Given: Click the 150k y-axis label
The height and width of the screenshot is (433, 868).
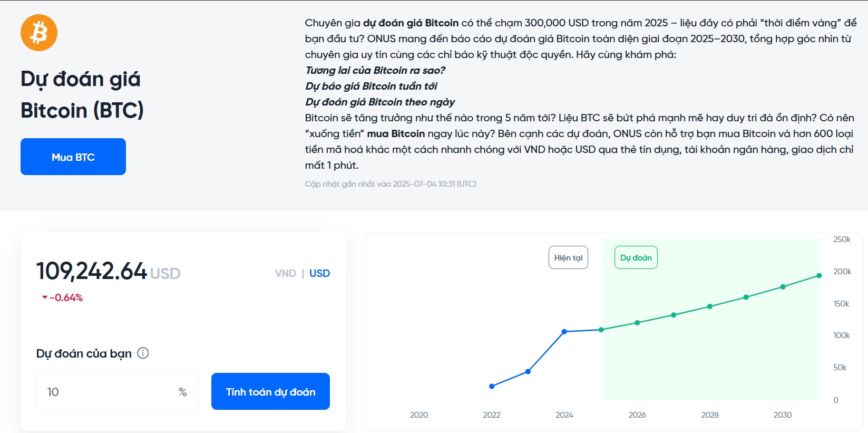Looking at the screenshot, I should pos(841,303).
